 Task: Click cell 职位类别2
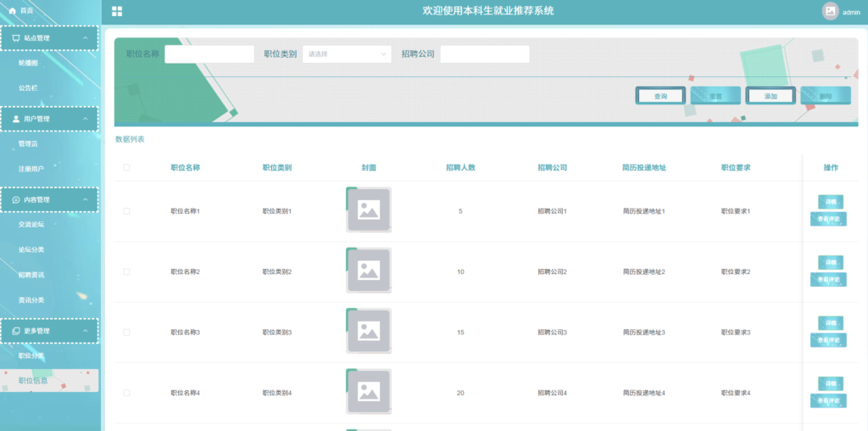(277, 272)
